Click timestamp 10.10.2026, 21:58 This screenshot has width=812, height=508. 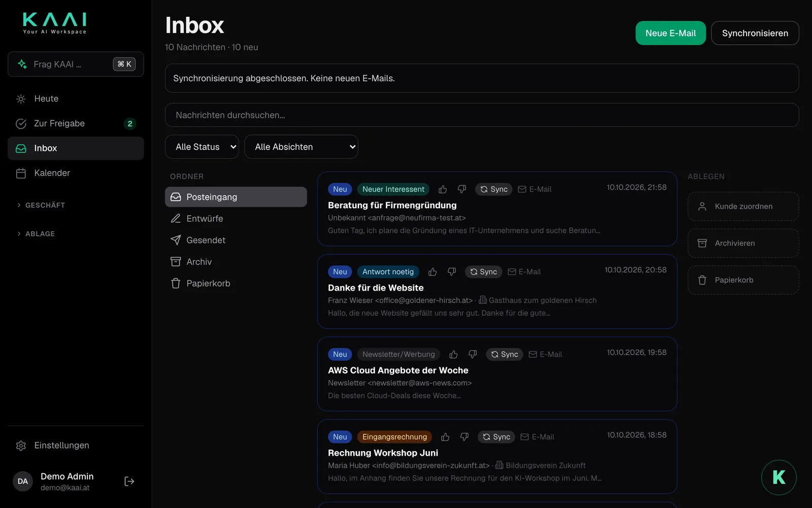pos(636,187)
